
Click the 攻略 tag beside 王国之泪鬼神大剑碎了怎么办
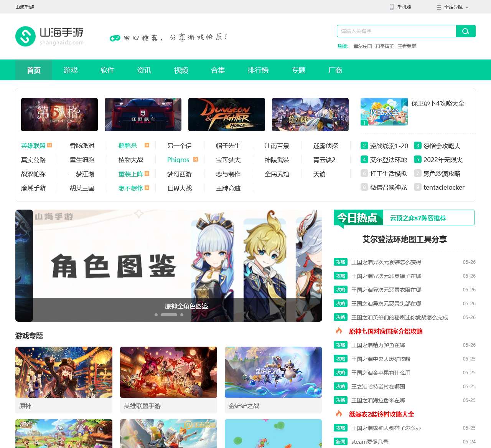341,428
